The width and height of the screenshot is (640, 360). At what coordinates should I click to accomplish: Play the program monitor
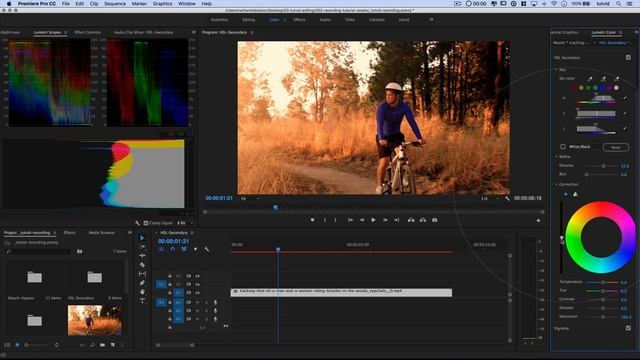click(373, 220)
